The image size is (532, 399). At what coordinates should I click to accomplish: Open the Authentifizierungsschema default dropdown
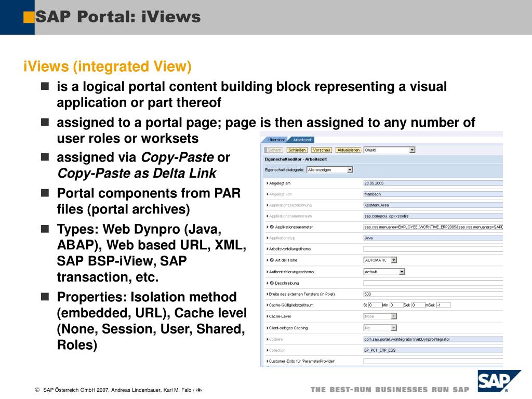(384, 272)
